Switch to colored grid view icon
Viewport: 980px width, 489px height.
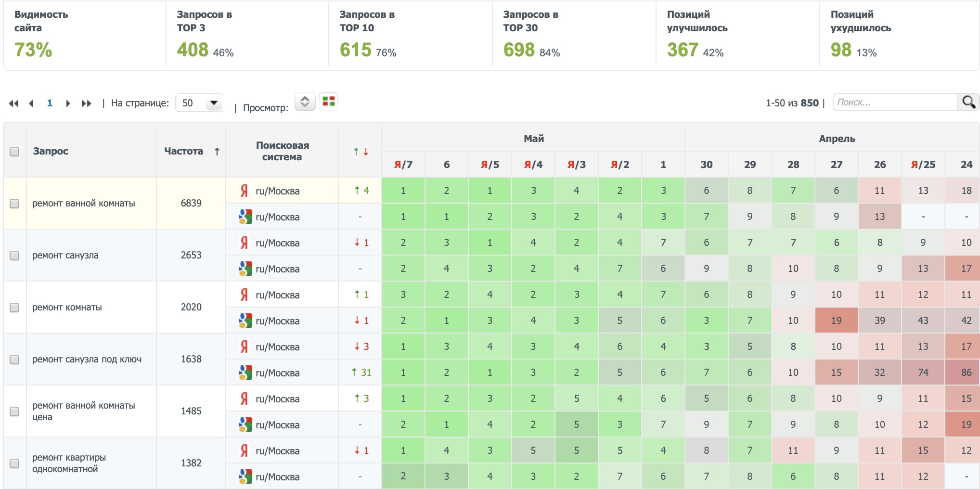pyautogui.click(x=329, y=102)
